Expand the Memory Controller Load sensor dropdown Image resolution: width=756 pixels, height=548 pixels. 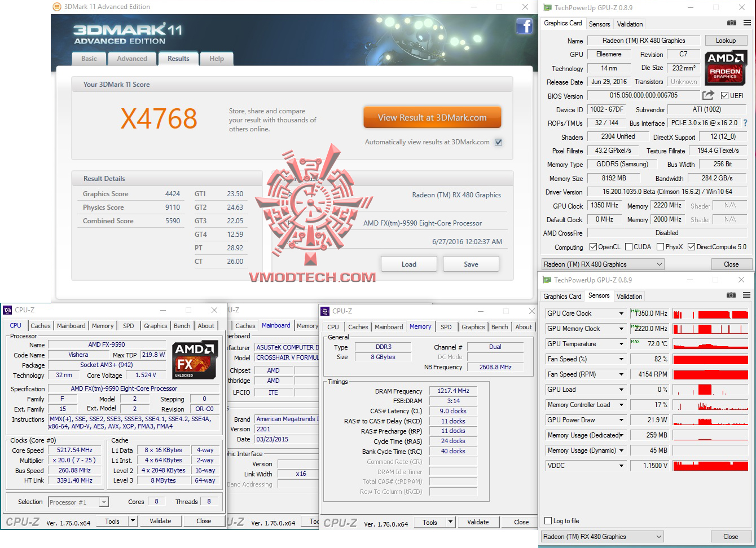621,405
